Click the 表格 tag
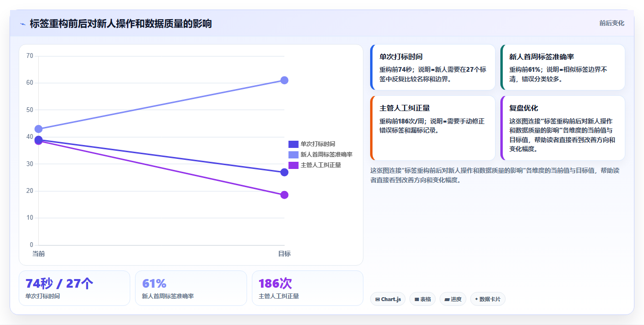This screenshot has height=325, width=644. pos(422,299)
